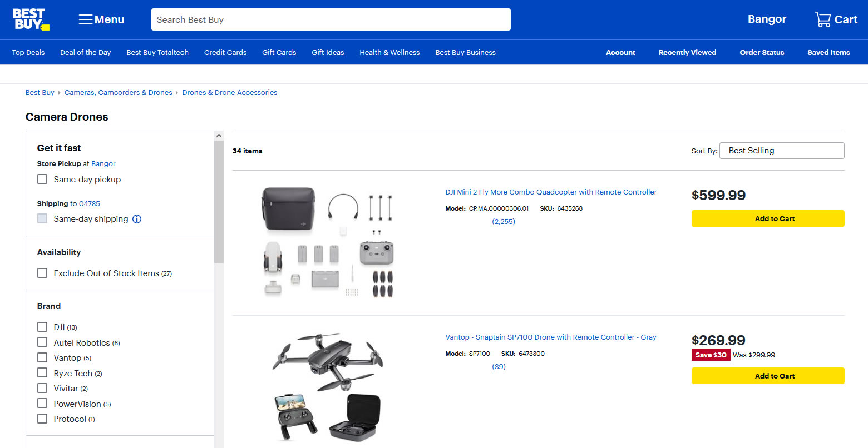Open the shopping Cart icon
868x448 pixels.
click(823, 19)
